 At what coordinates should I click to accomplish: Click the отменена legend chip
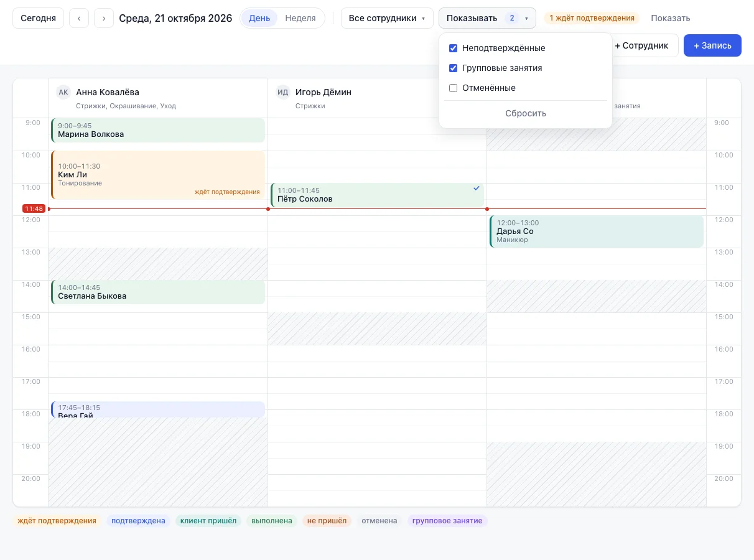click(379, 521)
